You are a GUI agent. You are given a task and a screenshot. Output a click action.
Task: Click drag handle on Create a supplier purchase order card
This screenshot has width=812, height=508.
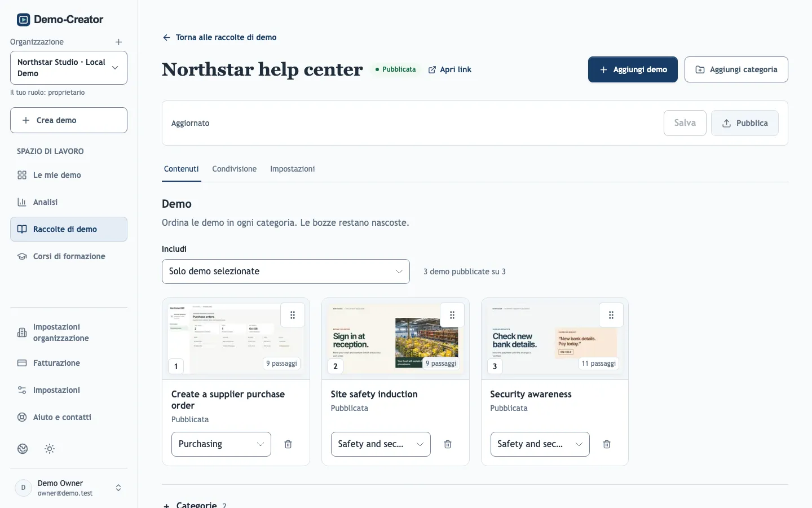click(x=293, y=315)
